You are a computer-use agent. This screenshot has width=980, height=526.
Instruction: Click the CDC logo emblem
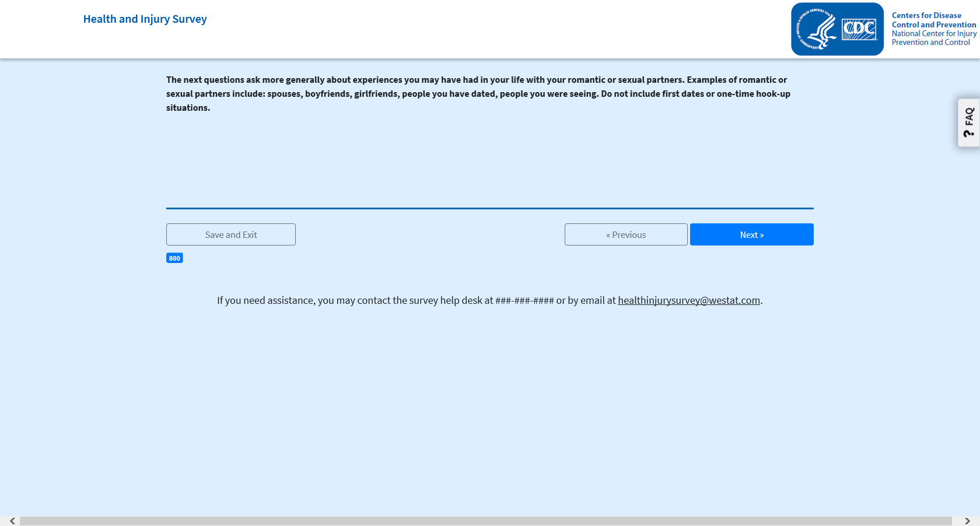859,29
